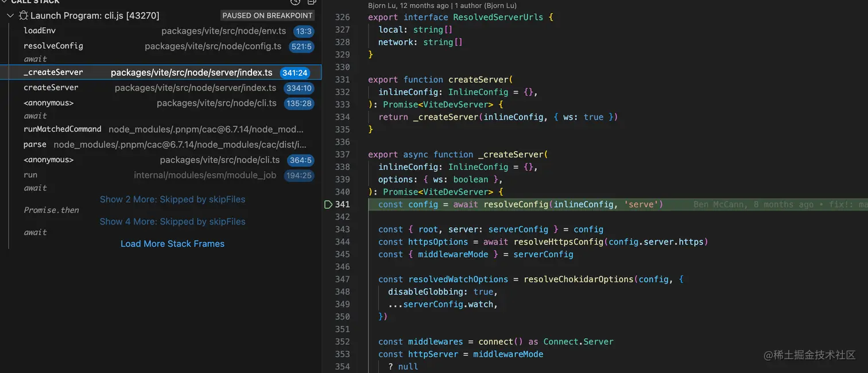Screen dimensions: 868x373
Task: Click line number 326 in the gutter
Action: 342,17
